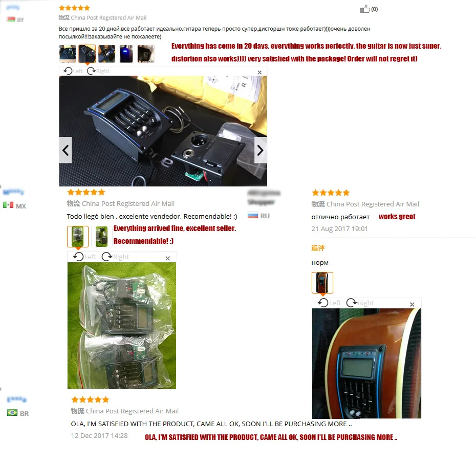
Task: Close the top enlarged review photo
Action: (259, 72)
